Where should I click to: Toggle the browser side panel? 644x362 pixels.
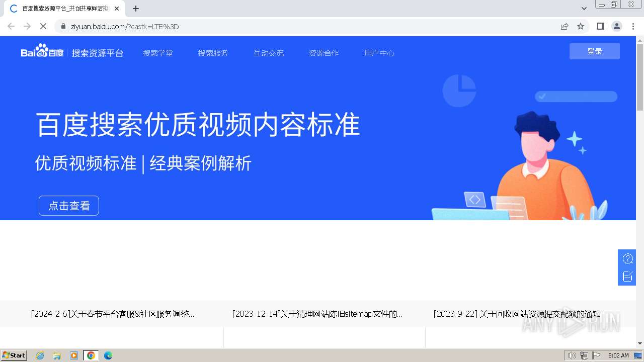click(600, 26)
